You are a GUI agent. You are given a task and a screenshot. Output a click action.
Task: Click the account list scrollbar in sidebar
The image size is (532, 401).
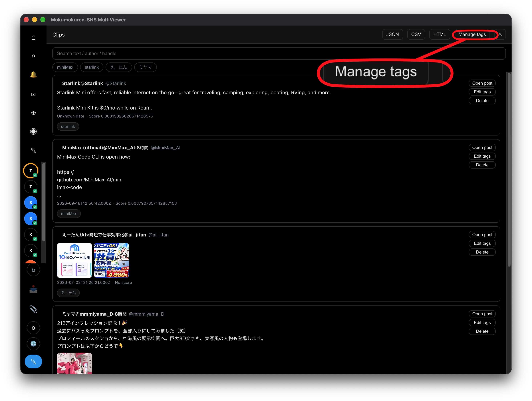tap(44, 202)
